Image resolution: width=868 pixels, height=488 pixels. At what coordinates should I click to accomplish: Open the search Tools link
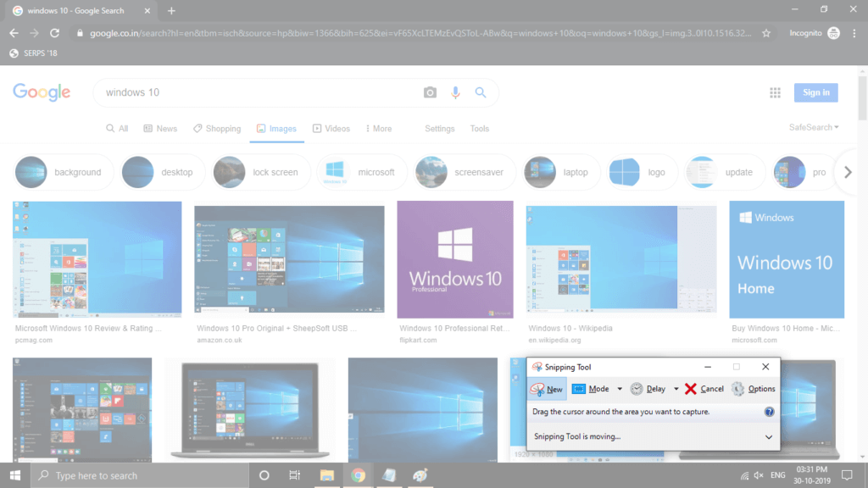tap(480, 129)
